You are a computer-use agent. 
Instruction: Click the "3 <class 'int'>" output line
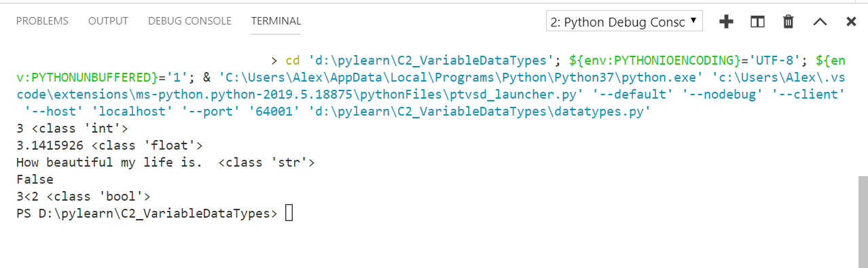pyautogui.click(x=72, y=128)
